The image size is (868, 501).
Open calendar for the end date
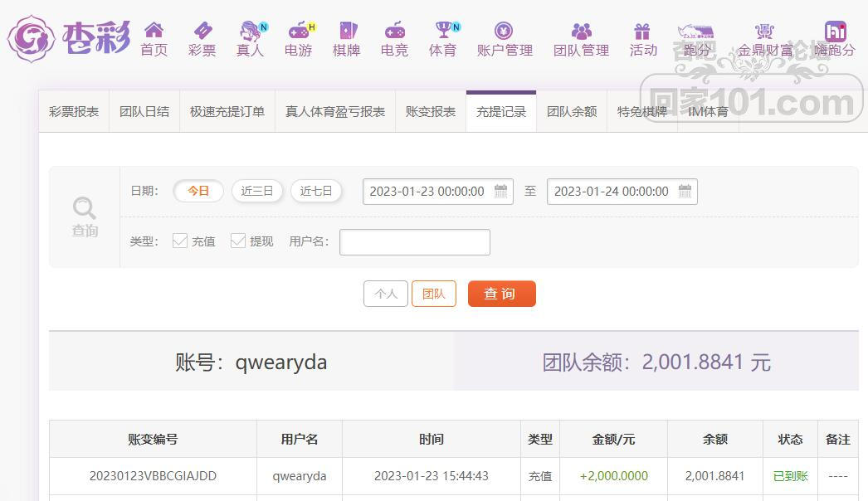click(685, 191)
